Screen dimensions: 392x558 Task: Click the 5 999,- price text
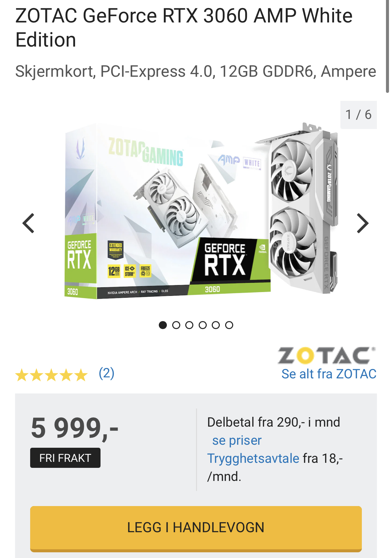(75, 428)
